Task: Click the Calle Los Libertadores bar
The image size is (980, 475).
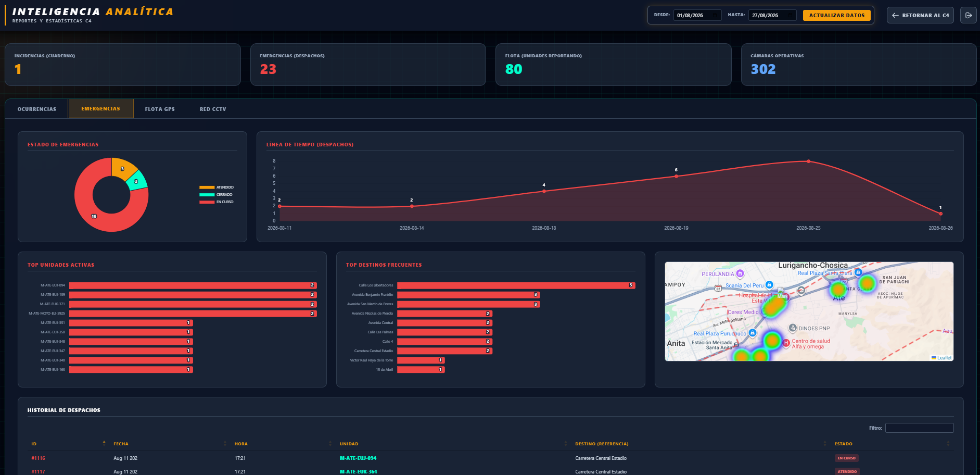Action: [x=516, y=285]
